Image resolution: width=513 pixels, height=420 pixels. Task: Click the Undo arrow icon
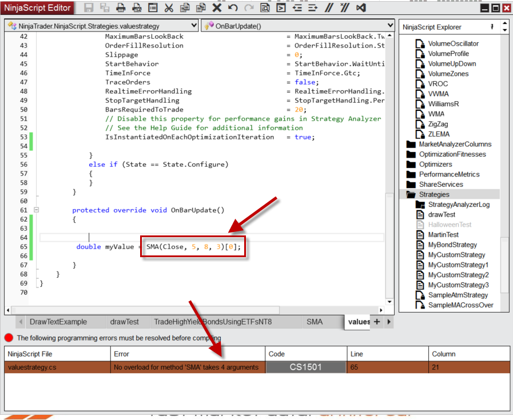233,7
